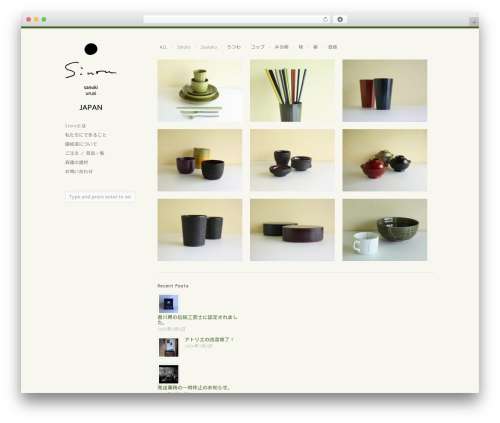Click the sanuki urusi tagline text
Image resolution: width=500 pixels, height=423 pixels.
click(91, 90)
